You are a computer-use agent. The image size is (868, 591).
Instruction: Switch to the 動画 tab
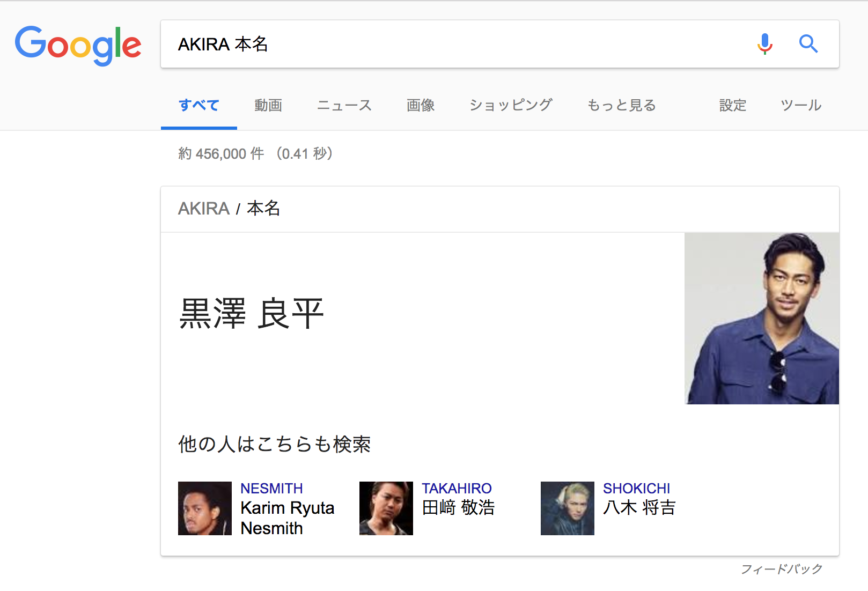point(268,105)
